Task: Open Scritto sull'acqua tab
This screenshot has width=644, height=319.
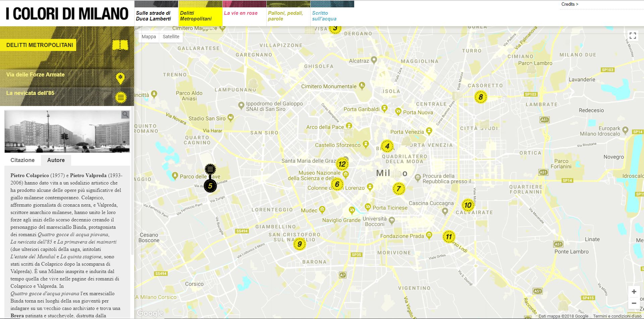Action: click(332, 13)
